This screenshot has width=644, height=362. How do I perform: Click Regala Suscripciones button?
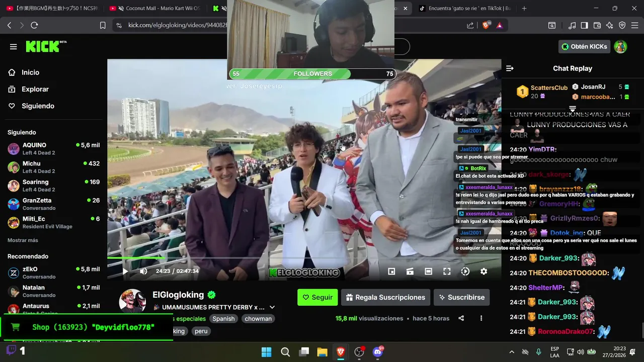pyautogui.click(x=385, y=297)
